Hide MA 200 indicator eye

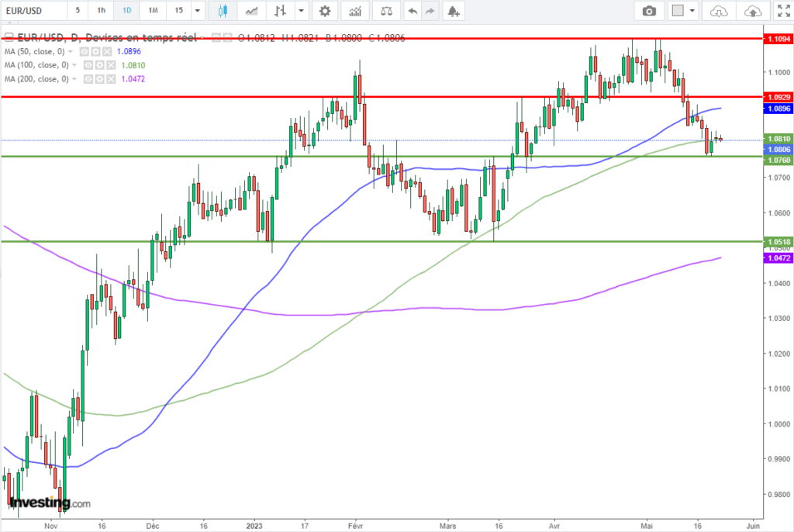88,79
